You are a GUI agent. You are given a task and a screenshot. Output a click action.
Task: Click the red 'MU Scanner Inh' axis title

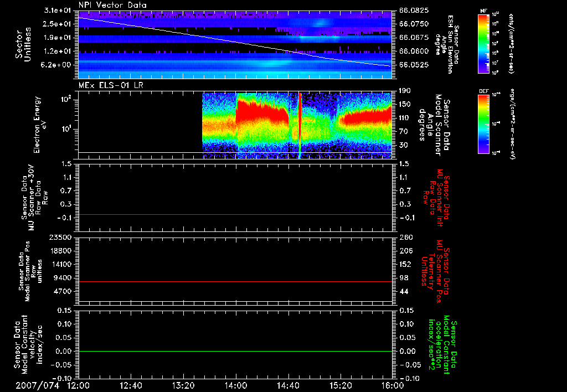[x=436, y=198]
